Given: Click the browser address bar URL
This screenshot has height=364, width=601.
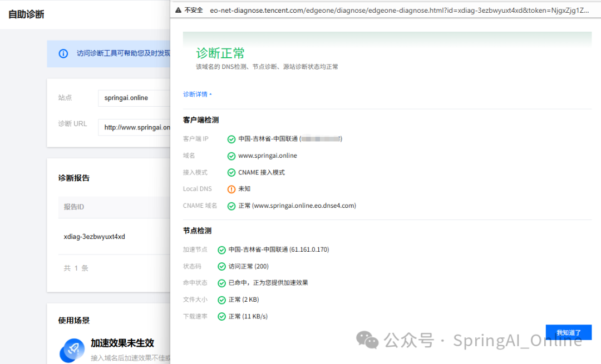Looking at the screenshot, I should (399, 11).
